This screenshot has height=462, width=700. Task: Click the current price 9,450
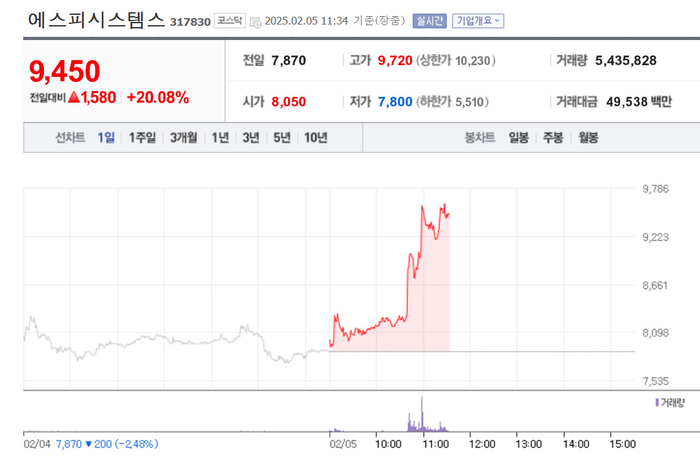(65, 71)
